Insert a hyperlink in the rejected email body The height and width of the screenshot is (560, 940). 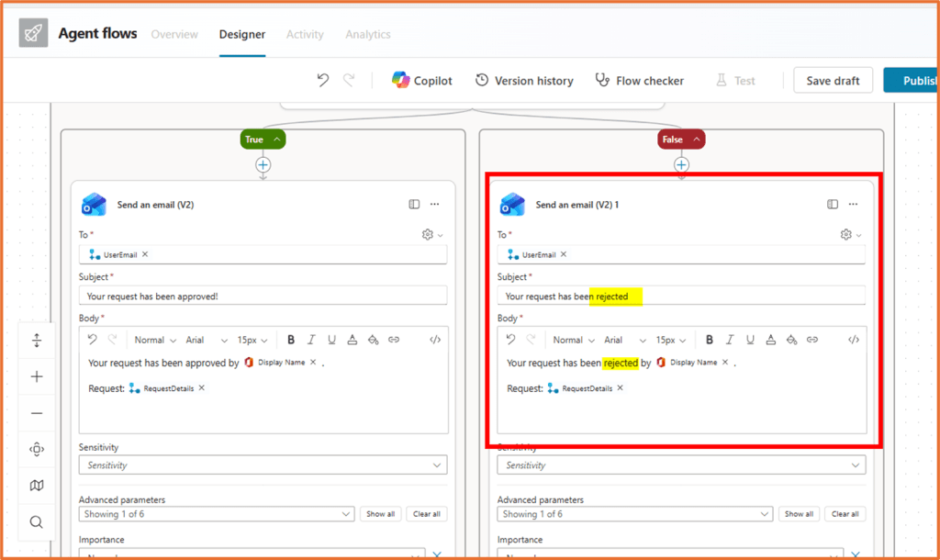(x=811, y=339)
